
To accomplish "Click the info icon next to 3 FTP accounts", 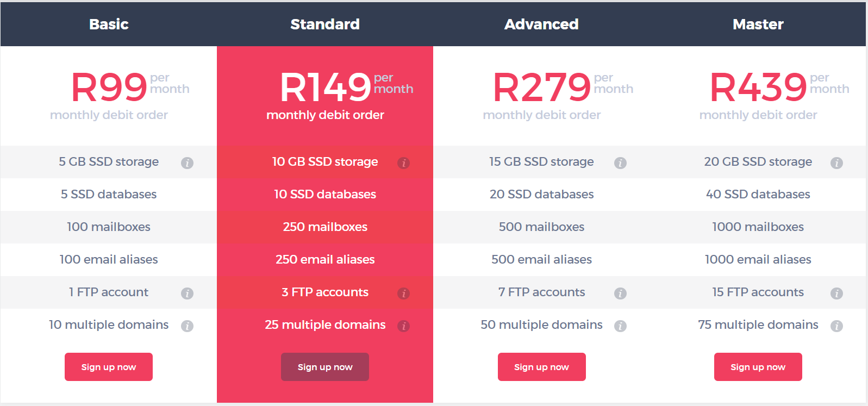I will (x=404, y=293).
